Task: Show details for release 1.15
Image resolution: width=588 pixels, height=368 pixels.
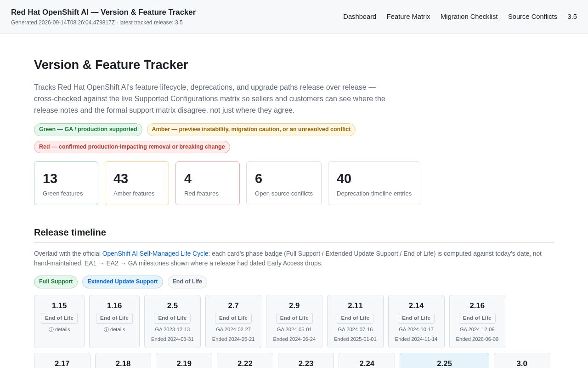Action: [59, 329]
